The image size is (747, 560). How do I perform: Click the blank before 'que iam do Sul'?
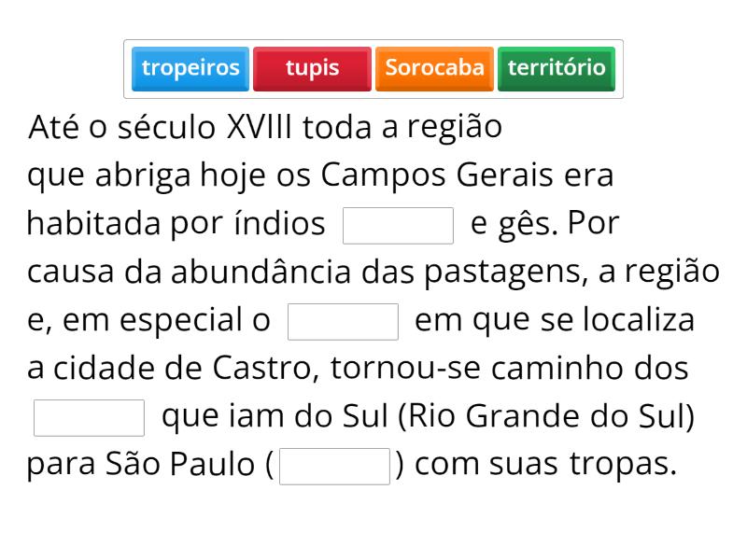89,418
